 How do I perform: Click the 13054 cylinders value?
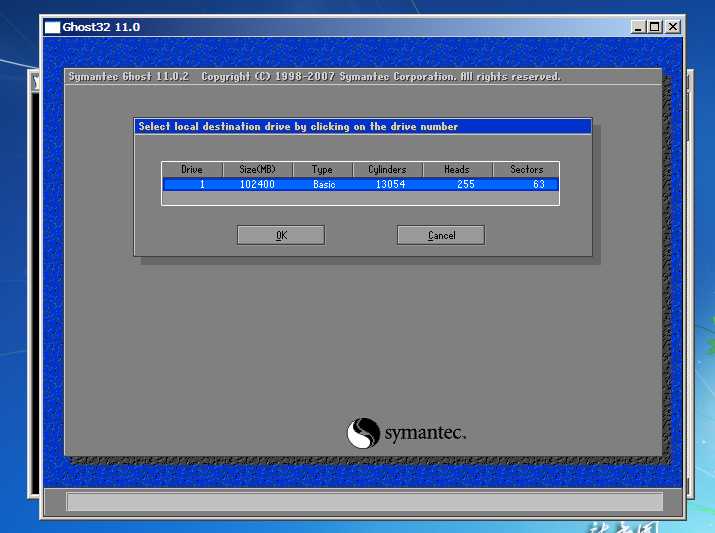[x=390, y=184]
